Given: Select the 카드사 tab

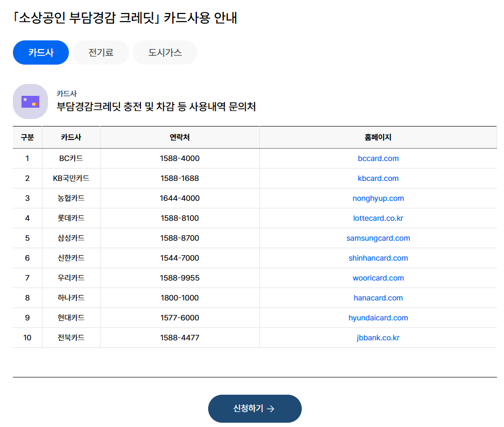Looking at the screenshot, I should pyautogui.click(x=41, y=52).
